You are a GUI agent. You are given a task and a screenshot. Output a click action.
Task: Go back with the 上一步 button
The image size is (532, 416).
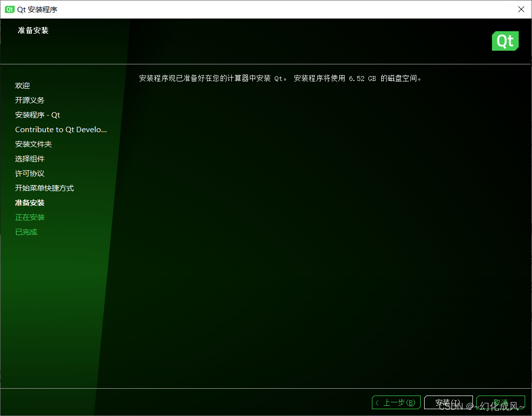point(396,402)
